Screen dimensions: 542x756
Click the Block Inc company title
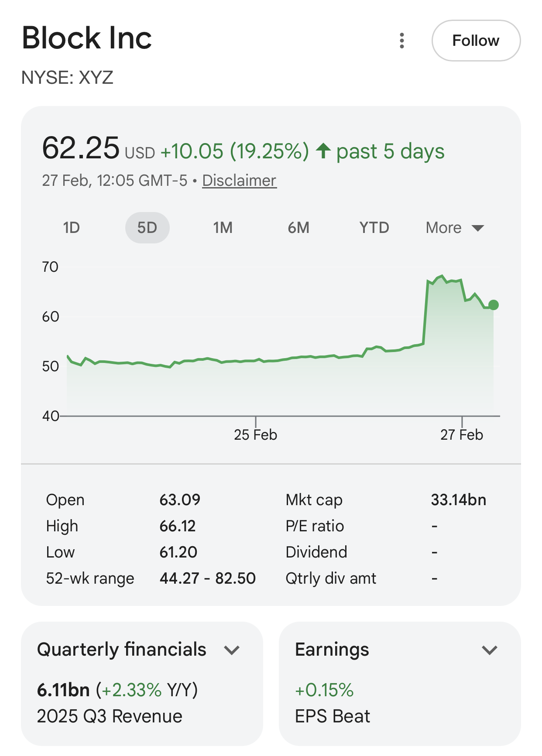tap(87, 38)
